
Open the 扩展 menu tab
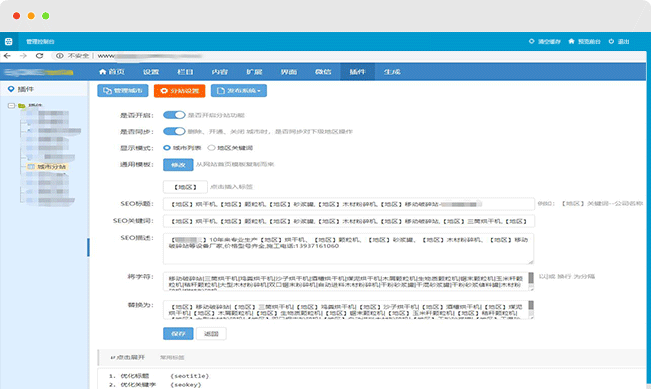pos(254,72)
